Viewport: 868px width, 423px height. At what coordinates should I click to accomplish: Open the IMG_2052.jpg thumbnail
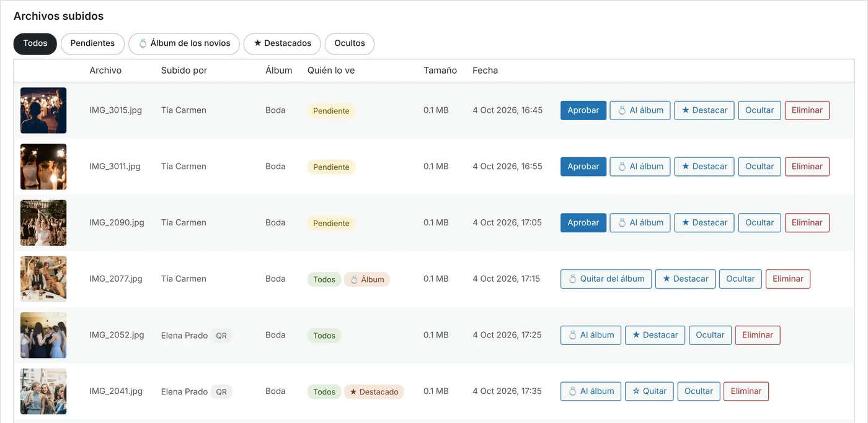pos(43,335)
